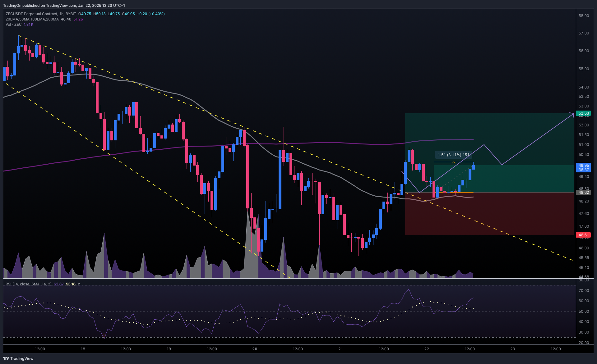The image size is (597, 364).
Task: Click the RSI average value 53.18
Action: coord(71,284)
